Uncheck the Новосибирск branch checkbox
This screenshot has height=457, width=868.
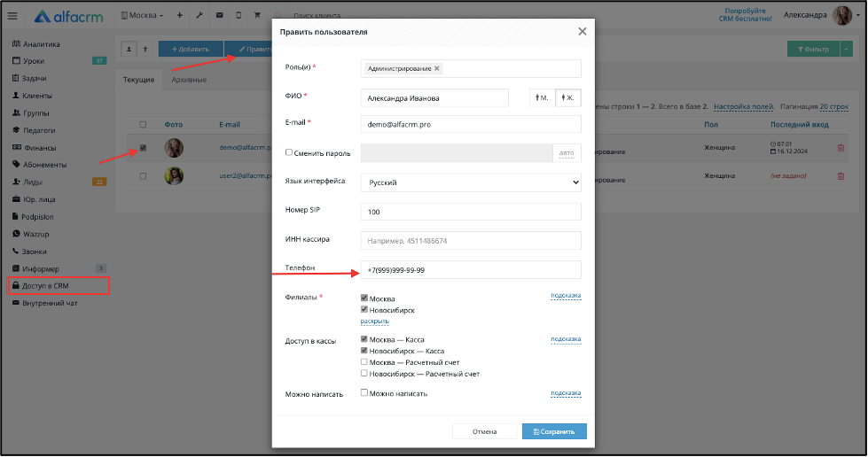(364, 309)
